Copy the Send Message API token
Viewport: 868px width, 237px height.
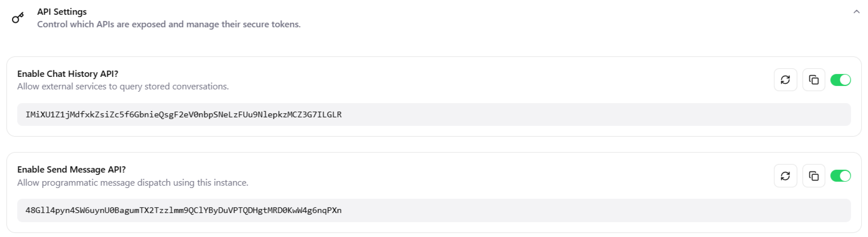click(814, 175)
